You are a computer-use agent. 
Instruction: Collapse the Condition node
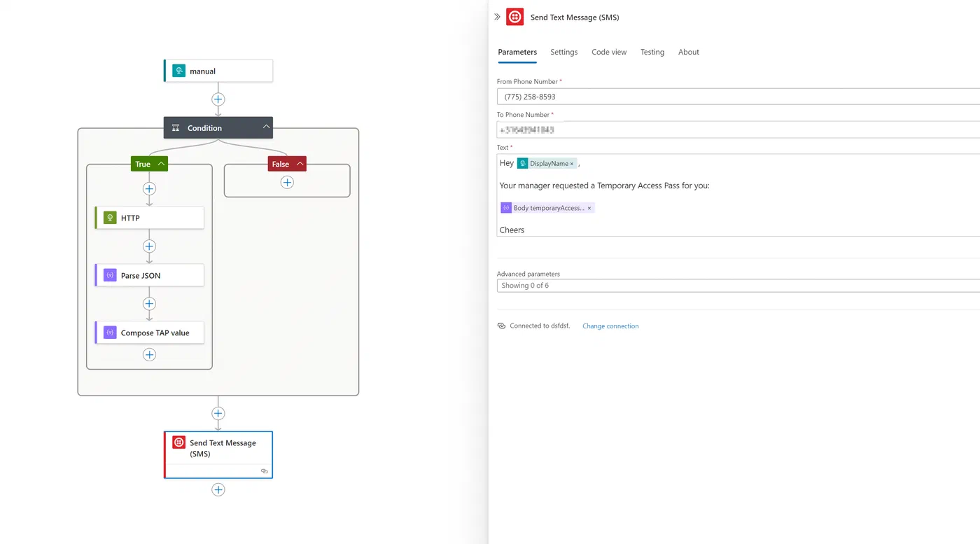tap(266, 127)
